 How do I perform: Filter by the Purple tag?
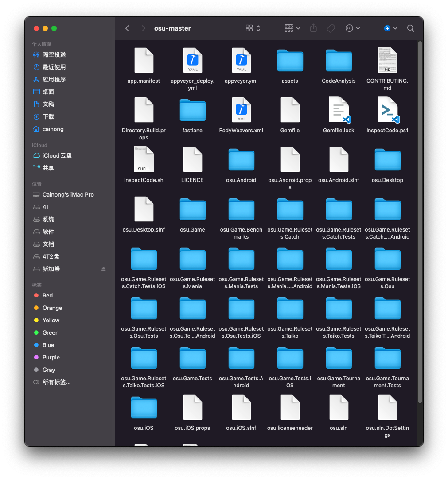coord(70,357)
